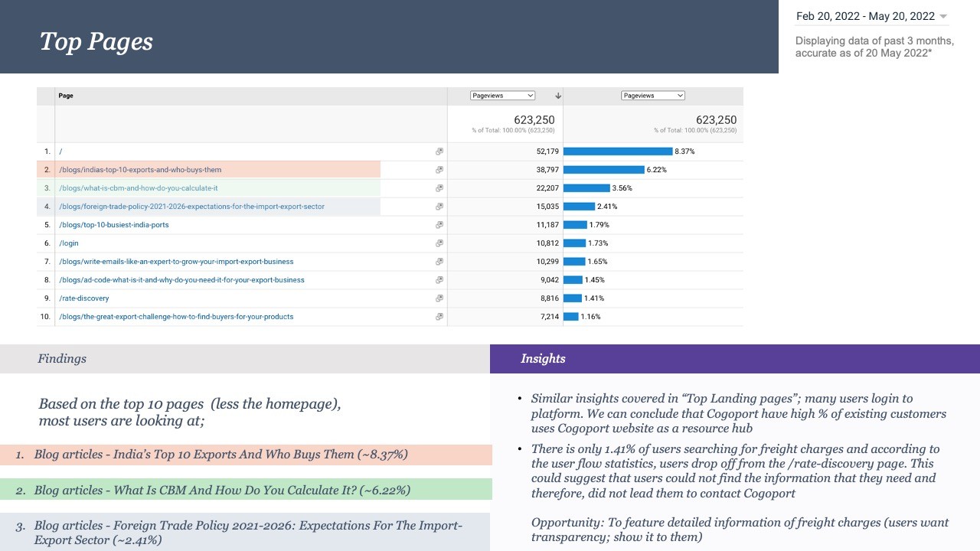Click the 'Based on the top 10 pages' text
This screenshot has width=980, height=551.
190,412
